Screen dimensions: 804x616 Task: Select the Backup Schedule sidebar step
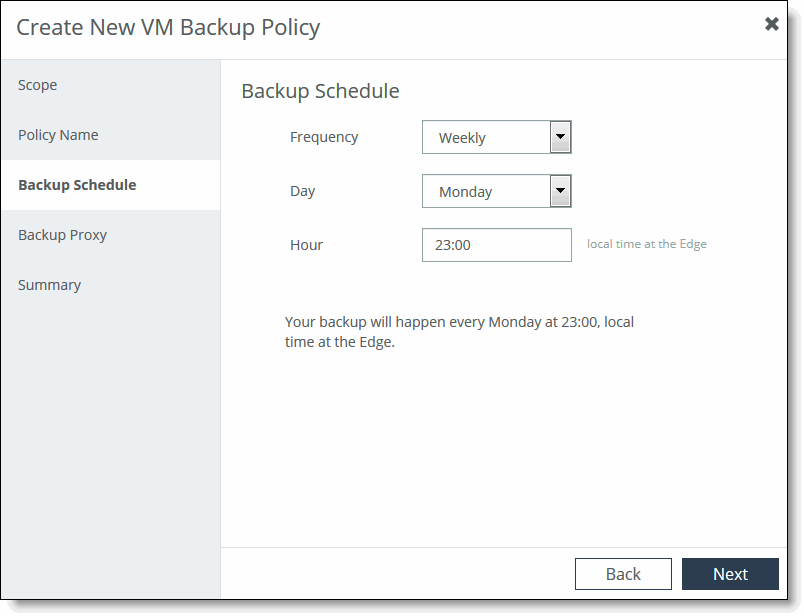111,185
